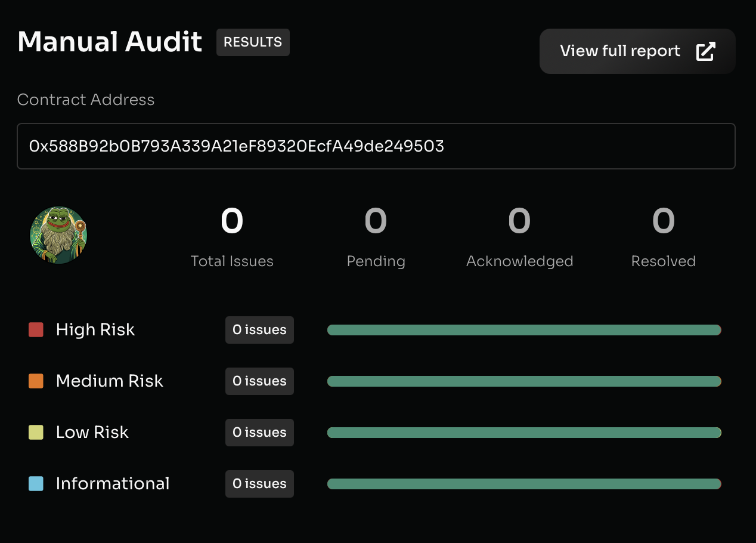Click the blue Informational color square
The height and width of the screenshot is (543, 756).
click(x=36, y=484)
